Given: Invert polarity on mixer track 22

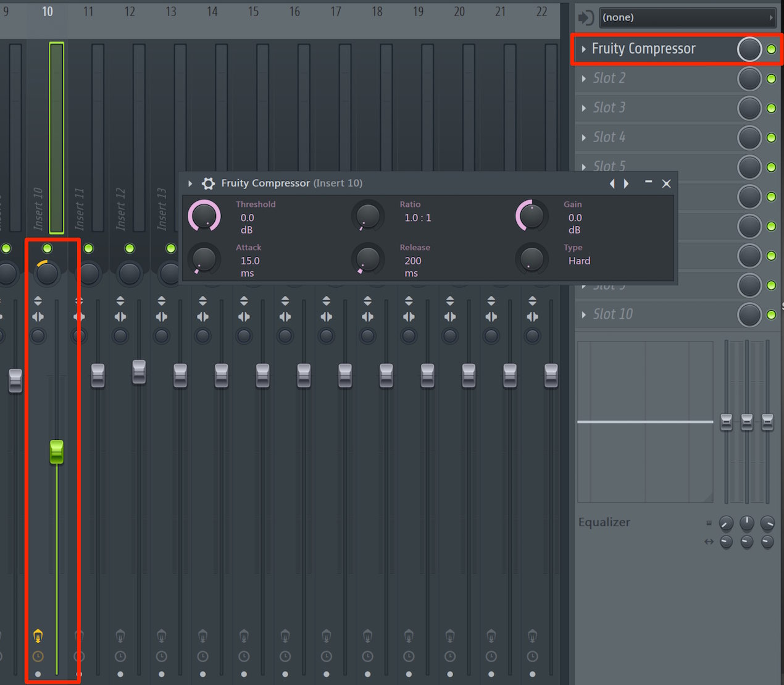Looking at the screenshot, I should click(x=532, y=301).
